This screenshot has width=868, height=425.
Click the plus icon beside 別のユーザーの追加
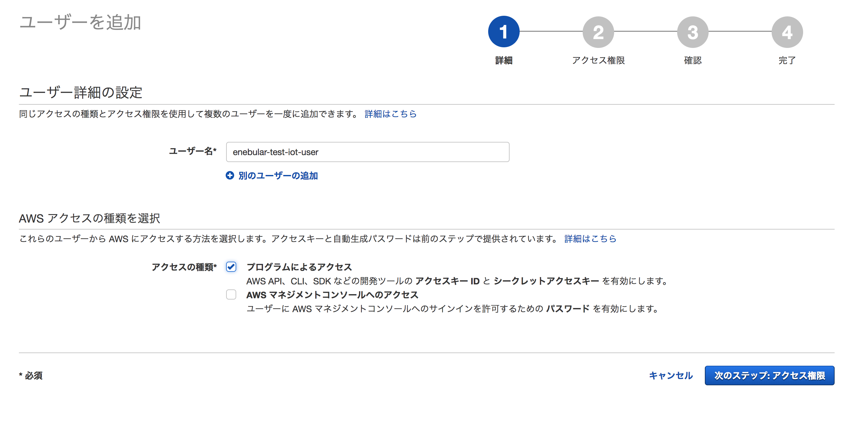pos(230,175)
